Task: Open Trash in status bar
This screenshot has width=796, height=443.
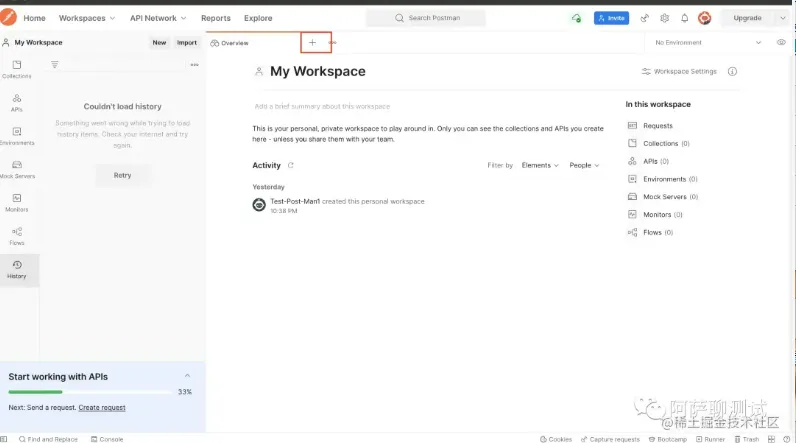Action: [747, 439]
